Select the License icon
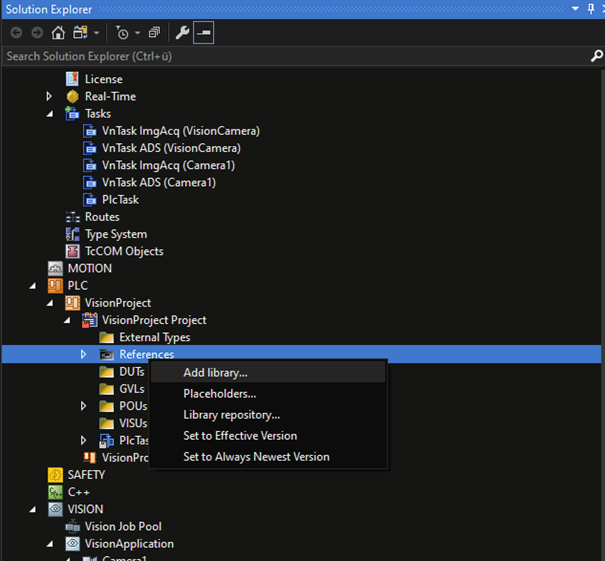This screenshot has height=561, width=605. pos(72,79)
